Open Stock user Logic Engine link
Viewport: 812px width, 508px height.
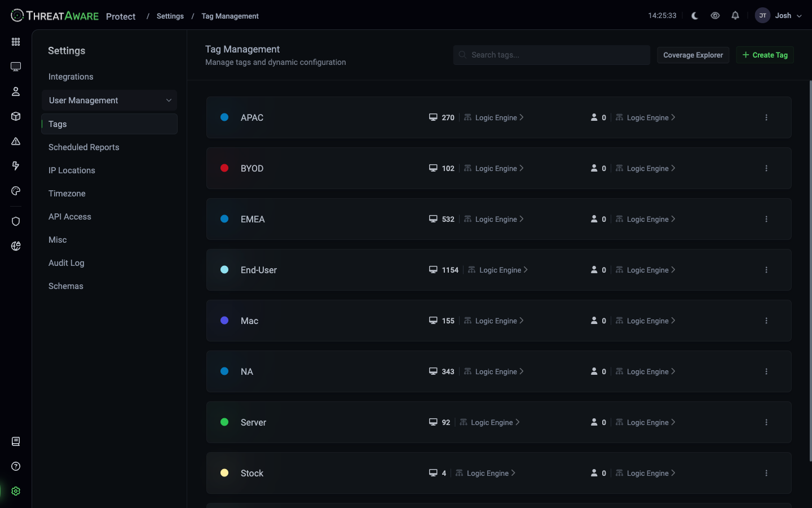click(x=645, y=473)
